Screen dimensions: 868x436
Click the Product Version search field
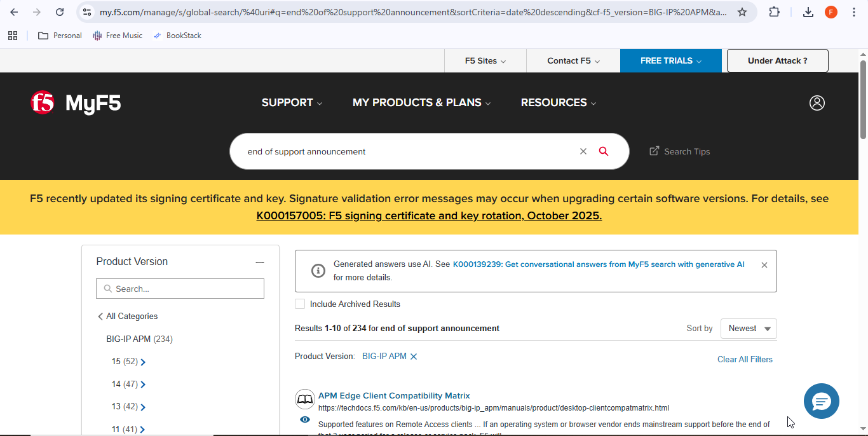[180, 289]
